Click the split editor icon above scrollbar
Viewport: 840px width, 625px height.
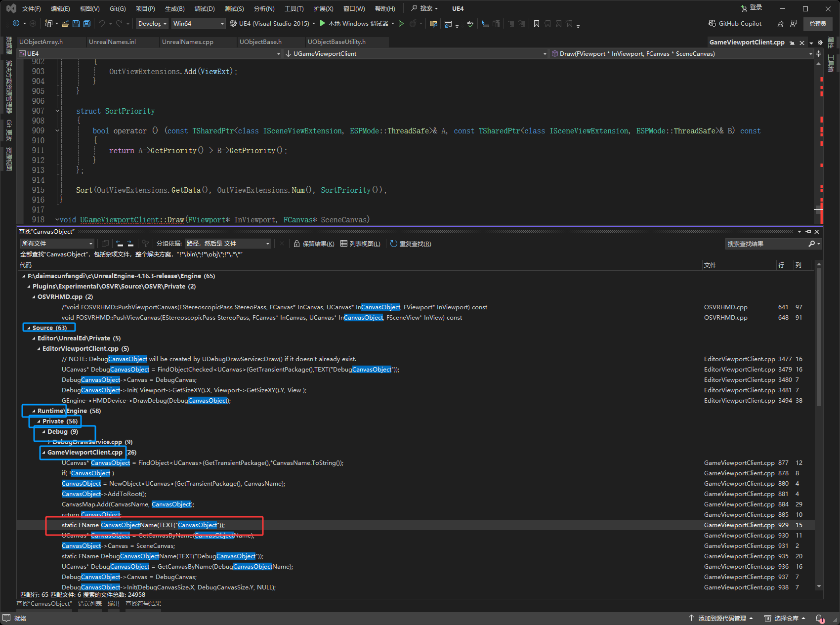(819, 53)
